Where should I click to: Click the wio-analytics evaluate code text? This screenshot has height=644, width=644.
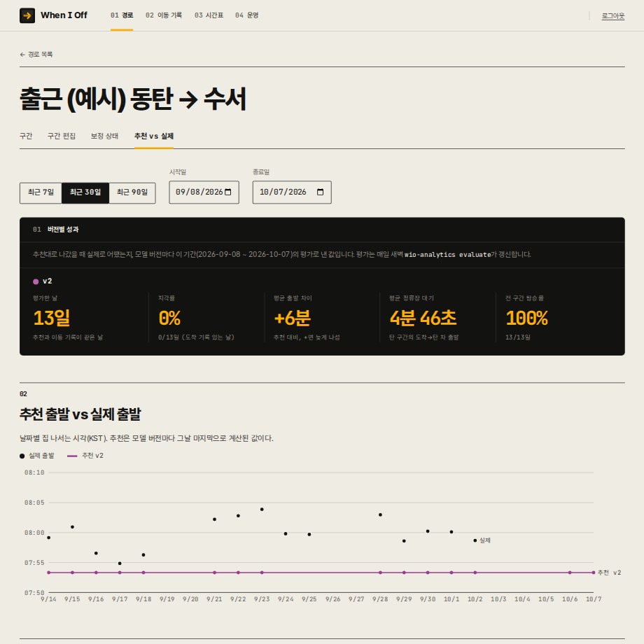[x=448, y=255]
